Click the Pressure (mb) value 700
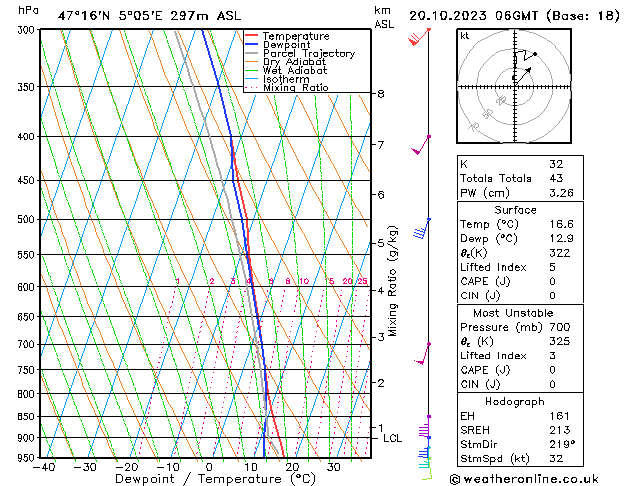The image size is (629, 486). tap(560, 327)
